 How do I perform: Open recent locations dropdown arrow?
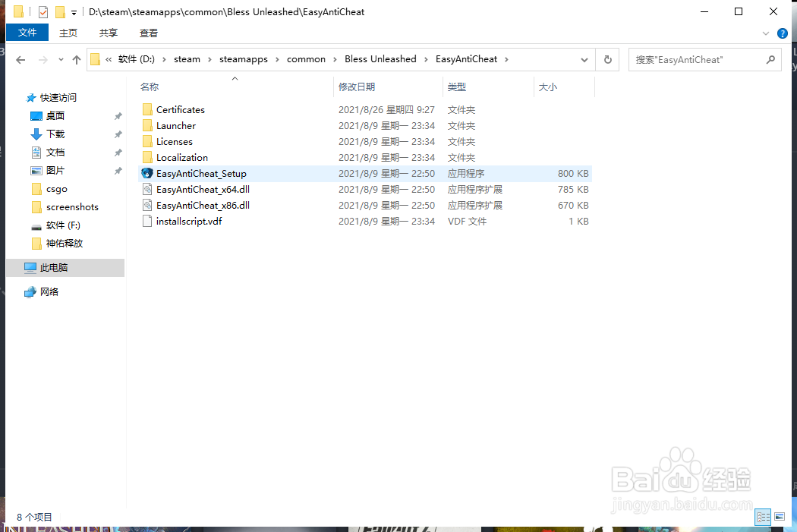[61, 60]
